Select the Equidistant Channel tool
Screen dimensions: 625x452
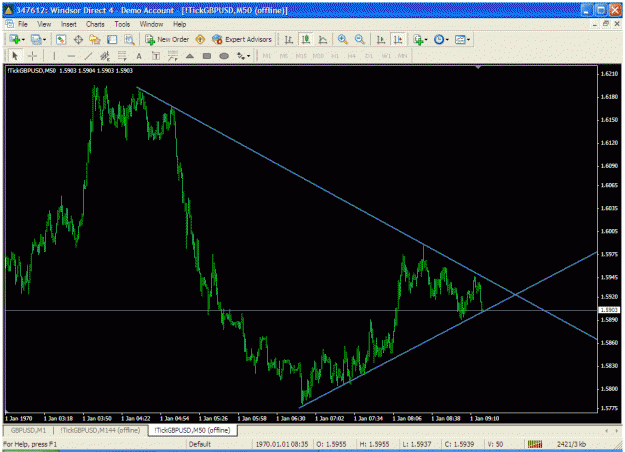click(105, 56)
